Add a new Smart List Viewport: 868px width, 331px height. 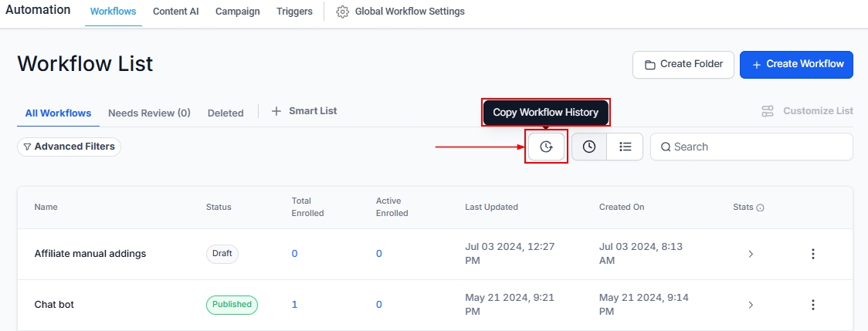304,111
